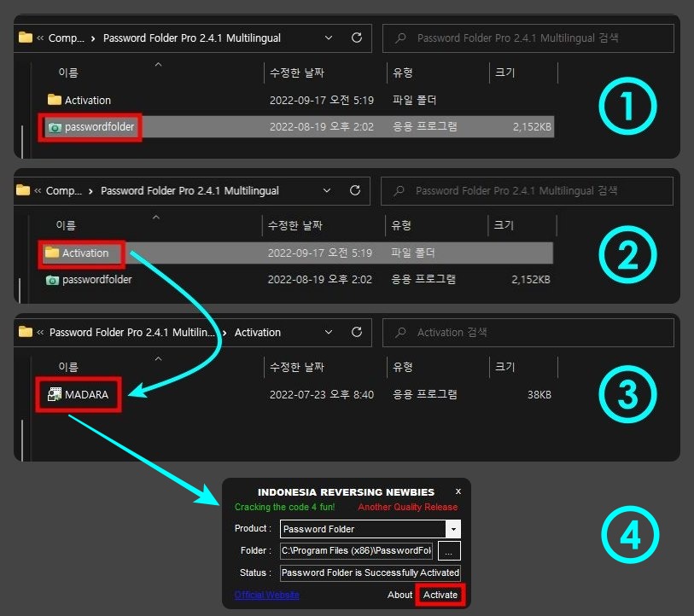
Task: Sort by 이름 column in first window
Action: pyautogui.click(x=68, y=73)
